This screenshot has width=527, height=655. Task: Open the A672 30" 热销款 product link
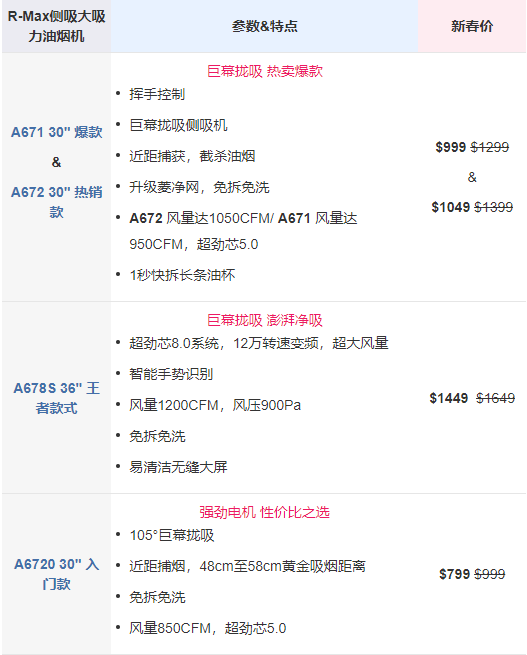pos(56,202)
